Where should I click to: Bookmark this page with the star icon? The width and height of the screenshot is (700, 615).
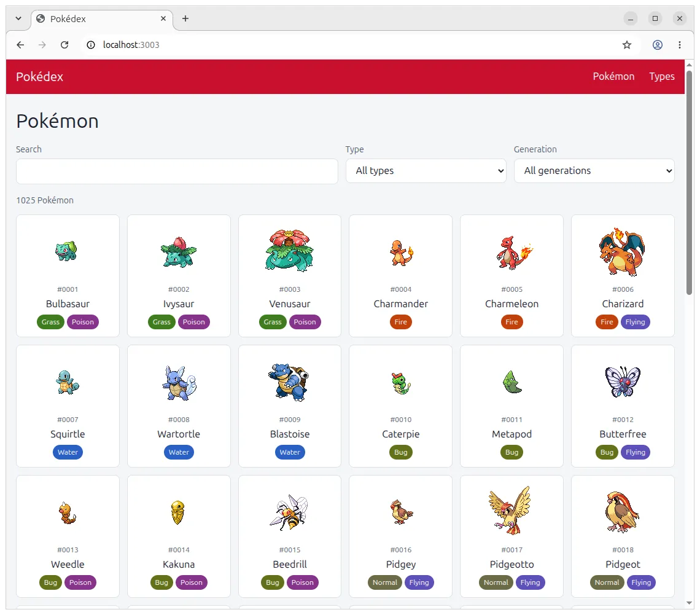coord(627,45)
